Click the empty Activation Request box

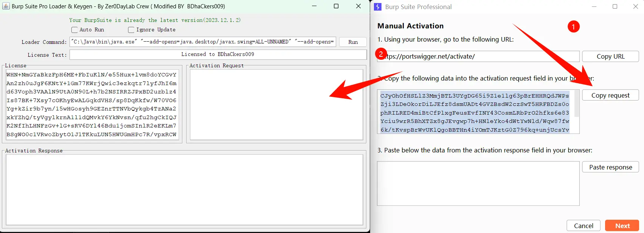tap(276, 104)
